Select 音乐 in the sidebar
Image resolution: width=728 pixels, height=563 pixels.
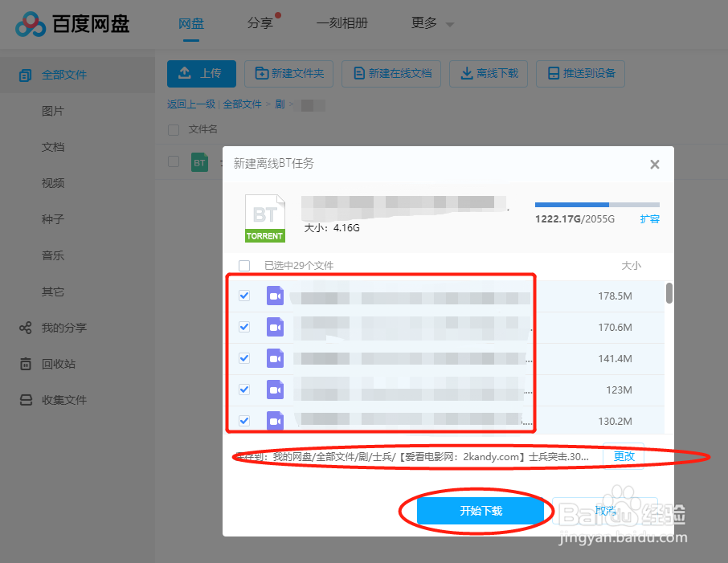point(53,255)
